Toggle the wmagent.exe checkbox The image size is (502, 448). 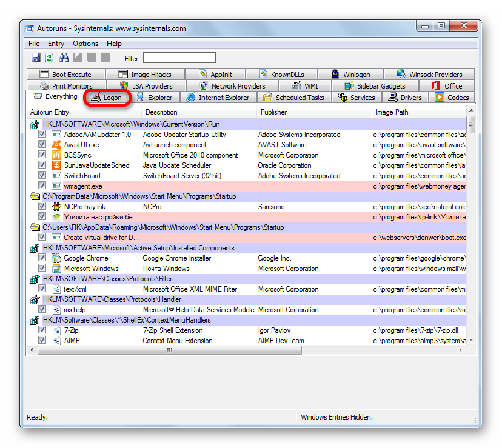coord(42,185)
